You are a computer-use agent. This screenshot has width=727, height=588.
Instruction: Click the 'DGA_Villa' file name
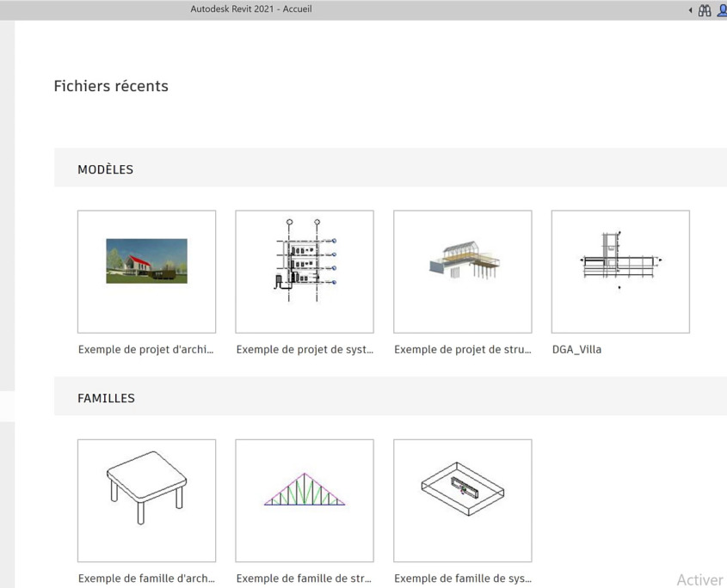tap(576, 349)
